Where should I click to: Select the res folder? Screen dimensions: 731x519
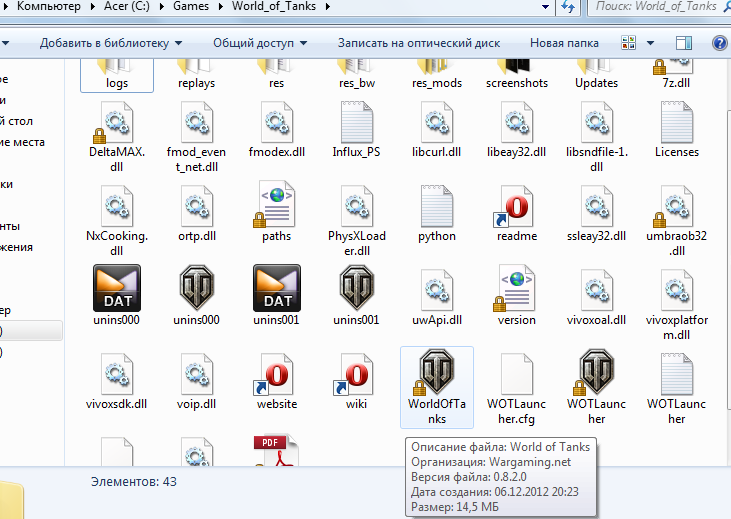coord(276,75)
